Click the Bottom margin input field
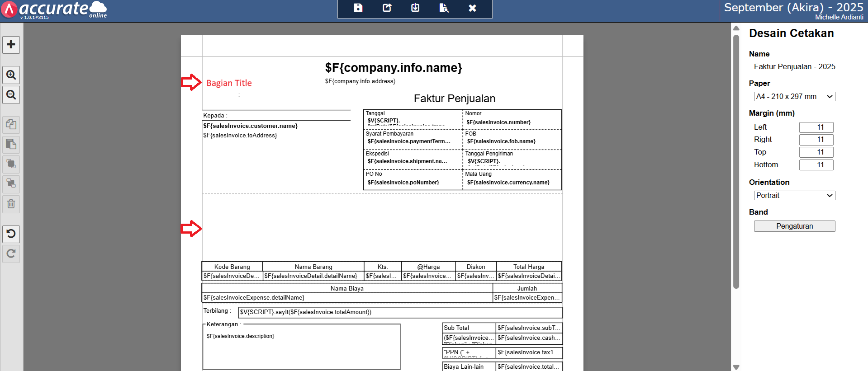The width and height of the screenshot is (868, 371). 816,165
